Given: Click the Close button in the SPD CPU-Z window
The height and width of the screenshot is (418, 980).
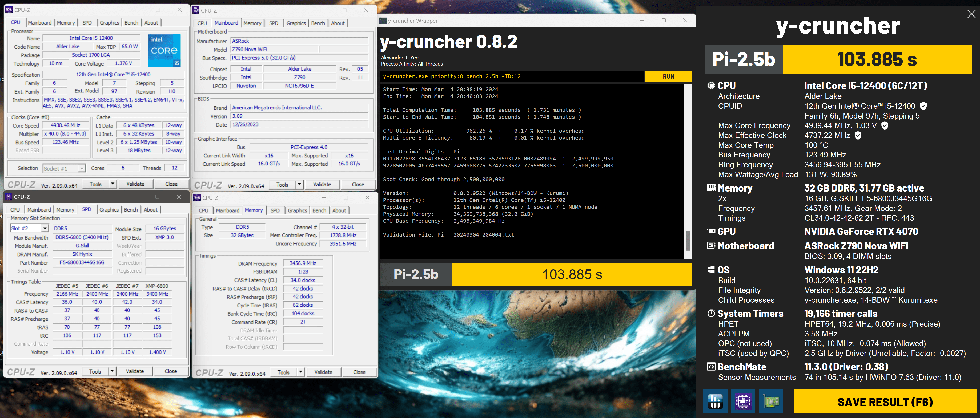Looking at the screenshot, I should 171,371.
